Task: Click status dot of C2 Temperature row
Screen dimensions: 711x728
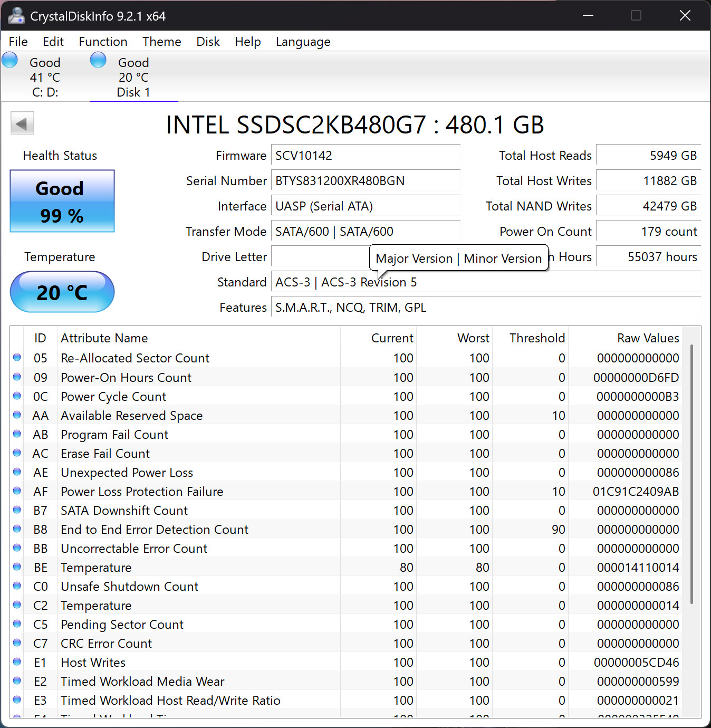Action: tap(17, 605)
